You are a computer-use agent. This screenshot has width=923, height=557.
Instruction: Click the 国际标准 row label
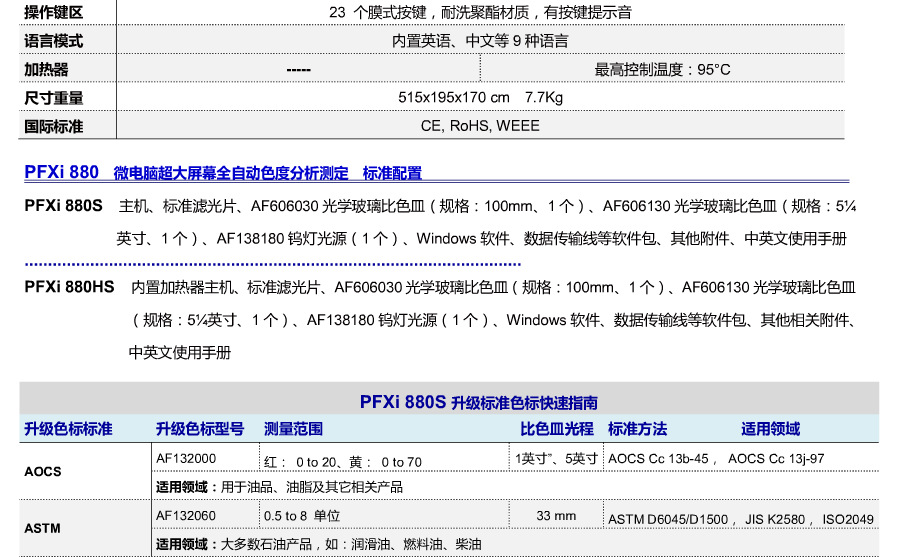(54, 126)
